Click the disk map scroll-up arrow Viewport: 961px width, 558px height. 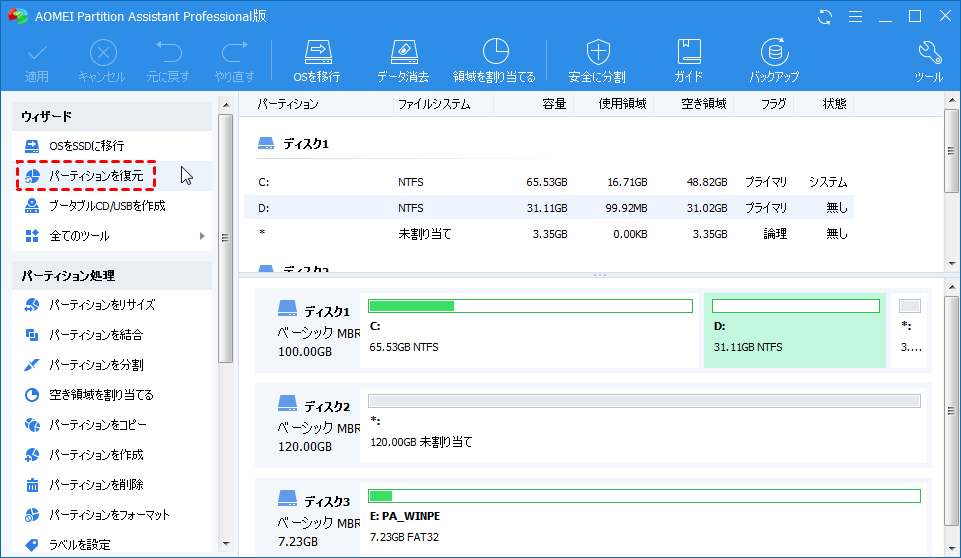pyautogui.click(x=952, y=287)
